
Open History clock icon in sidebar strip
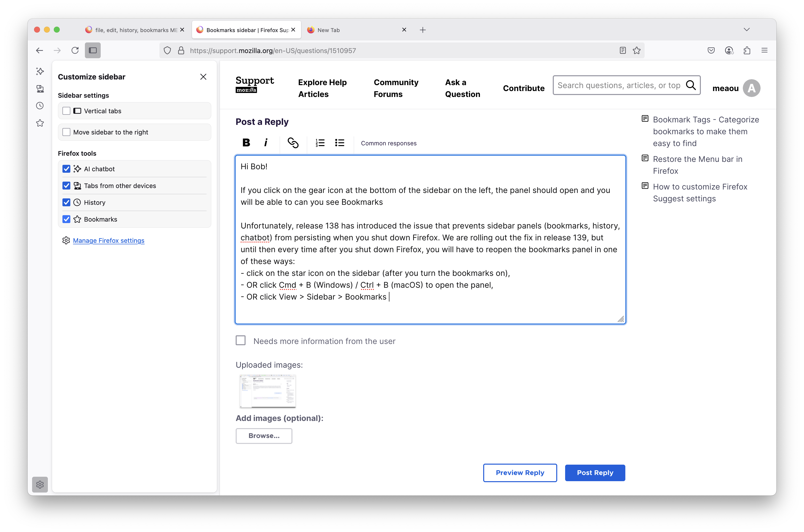click(40, 106)
